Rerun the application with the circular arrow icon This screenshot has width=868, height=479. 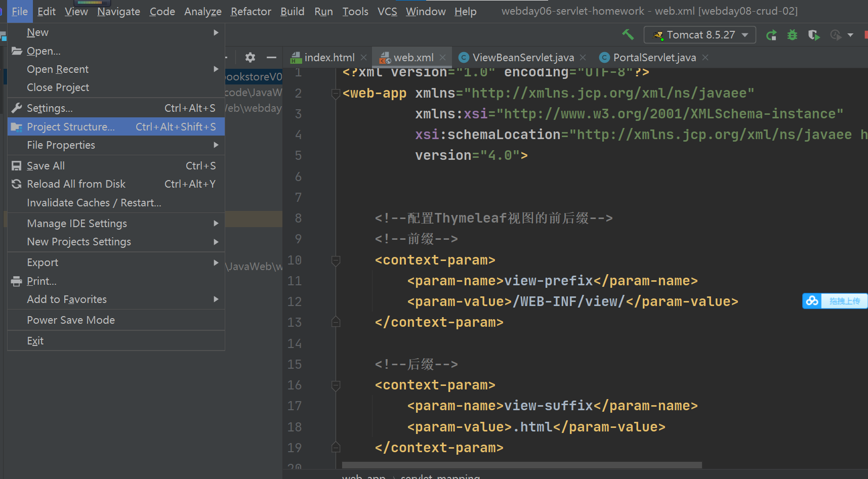click(771, 35)
